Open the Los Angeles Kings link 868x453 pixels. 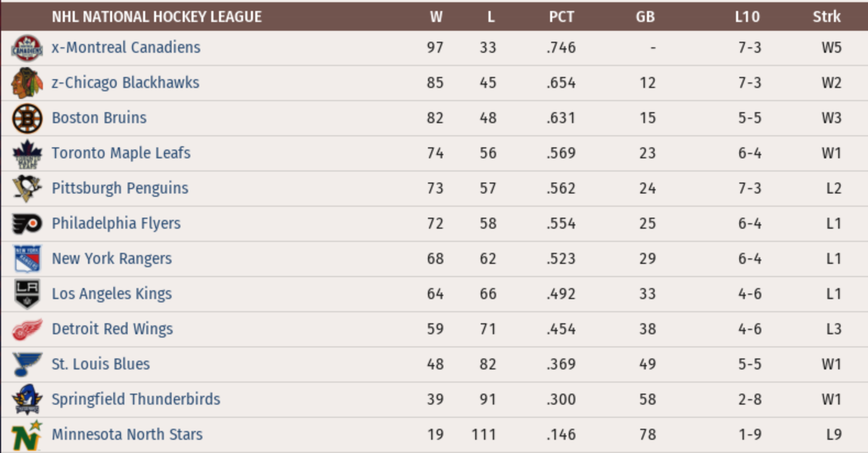(x=112, y=294)
